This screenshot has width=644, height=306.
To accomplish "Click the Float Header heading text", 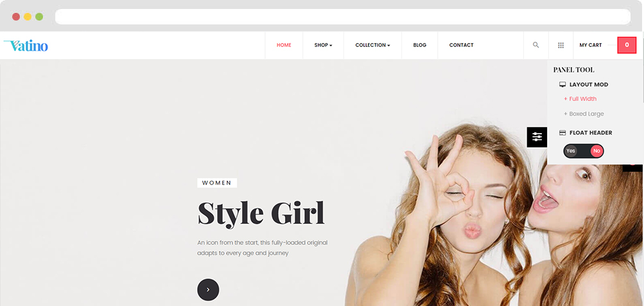I will coord(591,132).
